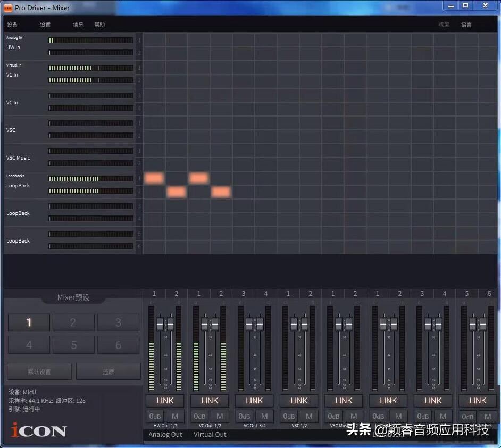Select Mixer preset 1
501x448 pixels.
29,322
